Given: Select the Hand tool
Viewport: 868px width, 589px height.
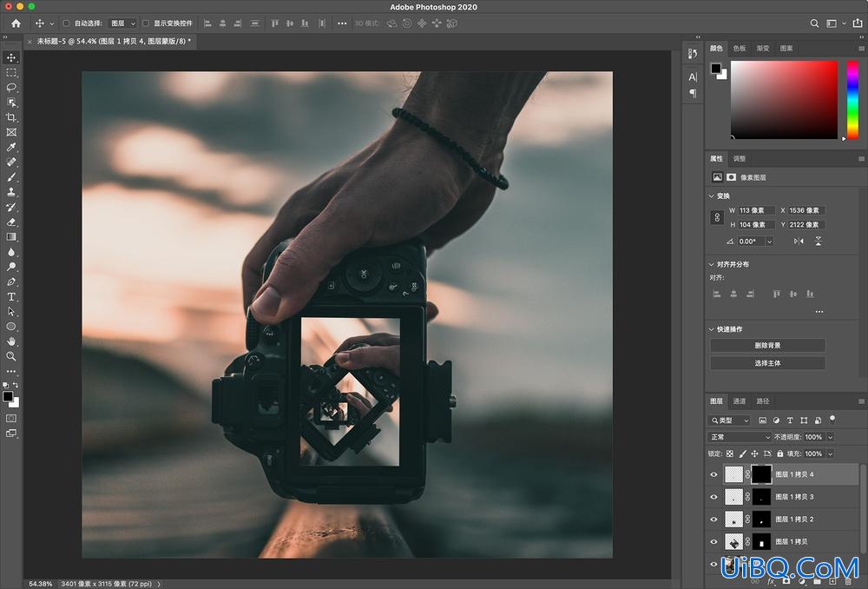Looking at the screenshot, I should click(x=11, y=342).
